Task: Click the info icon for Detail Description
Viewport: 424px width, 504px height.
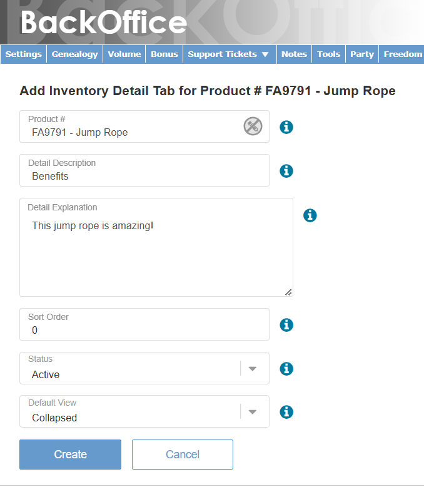Action: coord(286,171)
